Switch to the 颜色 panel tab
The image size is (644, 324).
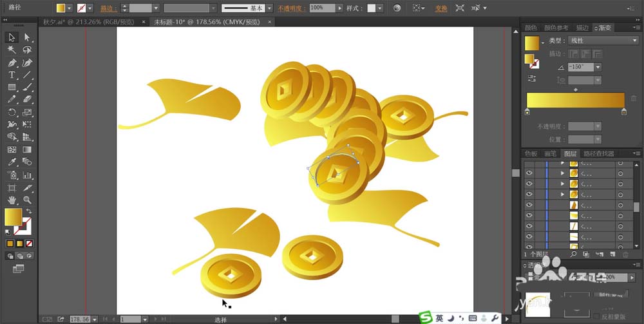[x=531, y=28]
